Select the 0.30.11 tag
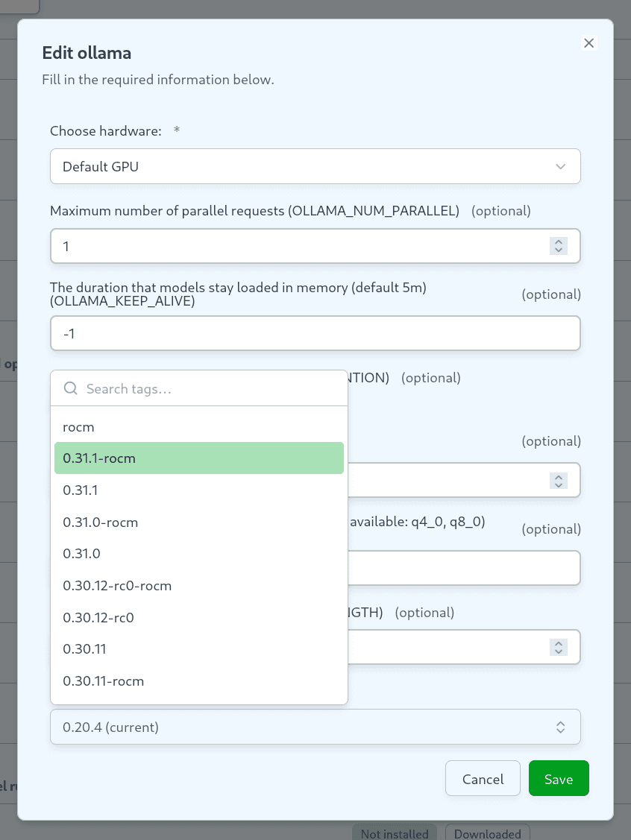Viewport: 631px width, 840px height. (199, 648)
